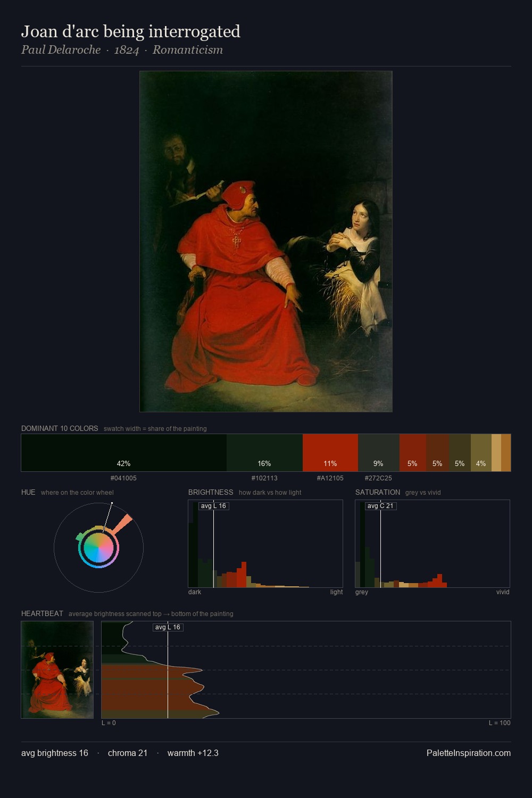Click the "dark" axis label
This screenshot has height=798, width=532.
[x=195, y=592]
